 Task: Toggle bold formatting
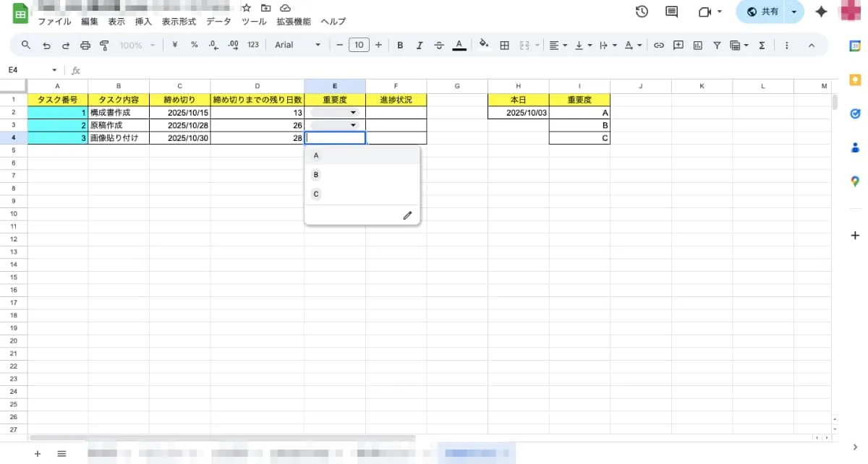(400, 45)
